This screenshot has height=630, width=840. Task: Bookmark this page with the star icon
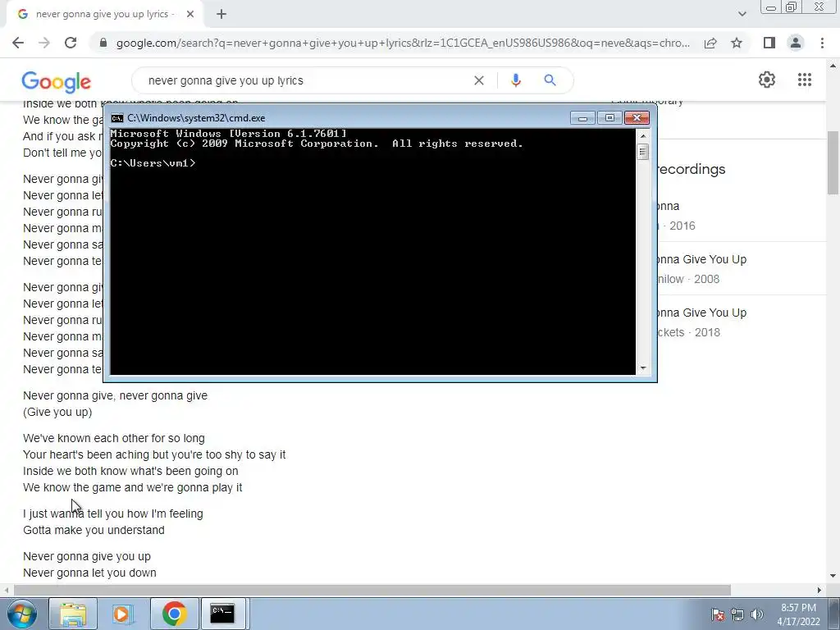(x=737, y=43)
